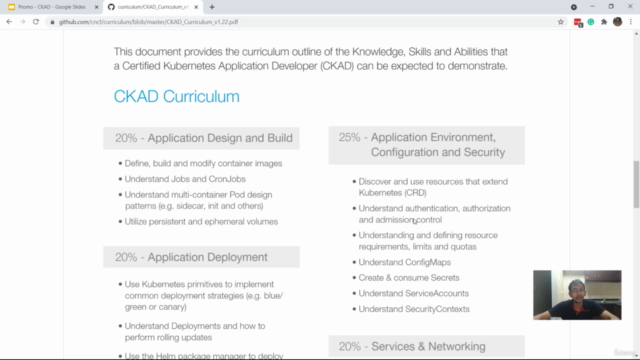The image size is (640, 360).
Task: Open the red extension icon in toolbar
Action: click(578, 22)
